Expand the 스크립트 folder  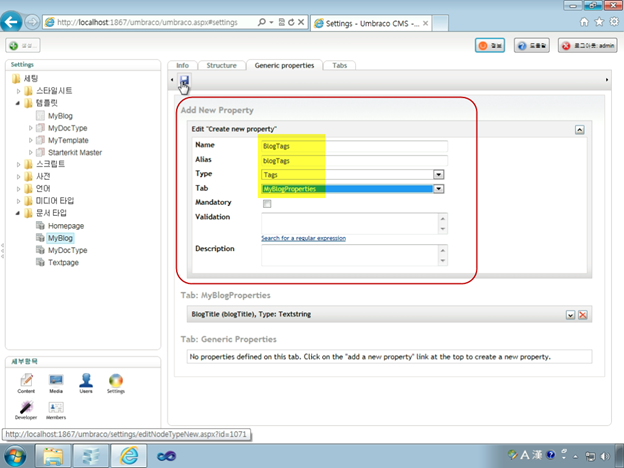tap(18, 164)
